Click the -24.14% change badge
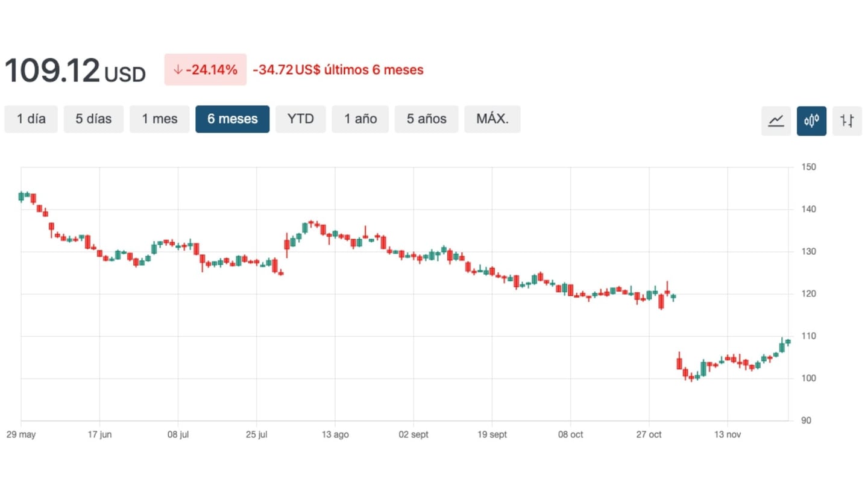The height and width of the screenshot is (488, 868). coord(206,70)
